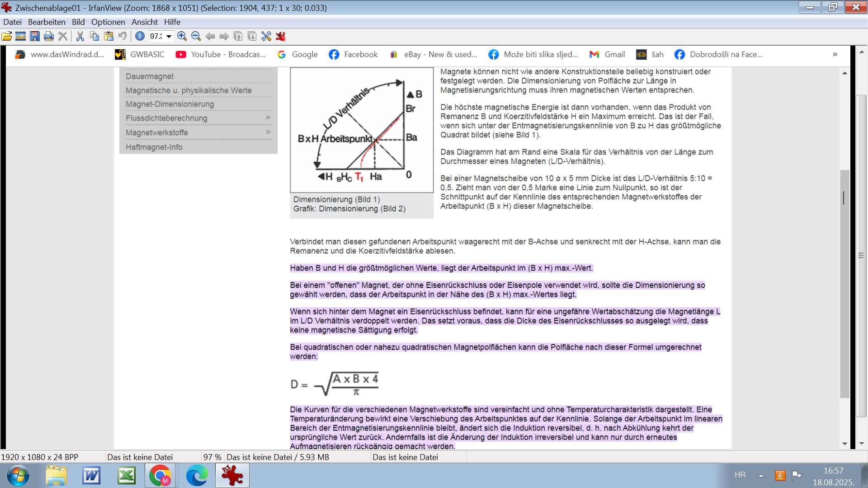The image size is (868, 488).
Task: Click the red IrfanView about icon
Action: tap(281, 37)
